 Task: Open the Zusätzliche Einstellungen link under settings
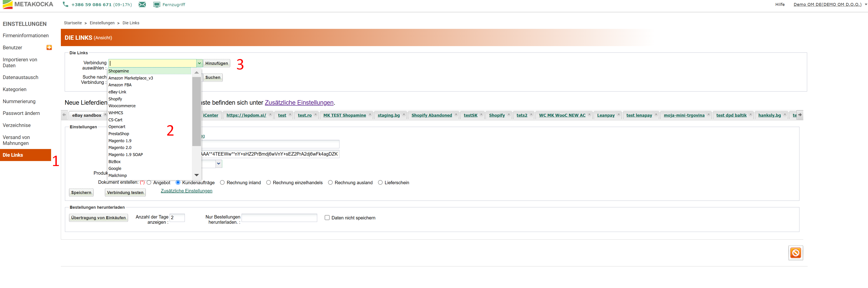click(186, 191)
